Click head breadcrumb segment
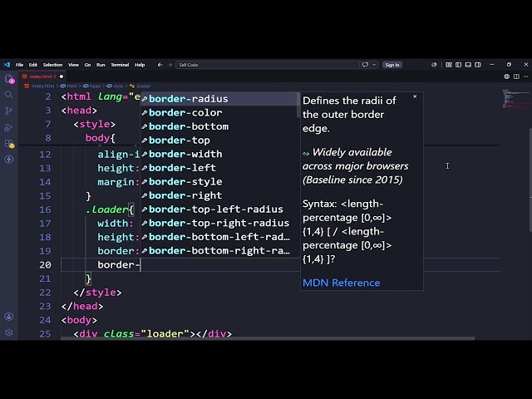 [x=95, y=86]
